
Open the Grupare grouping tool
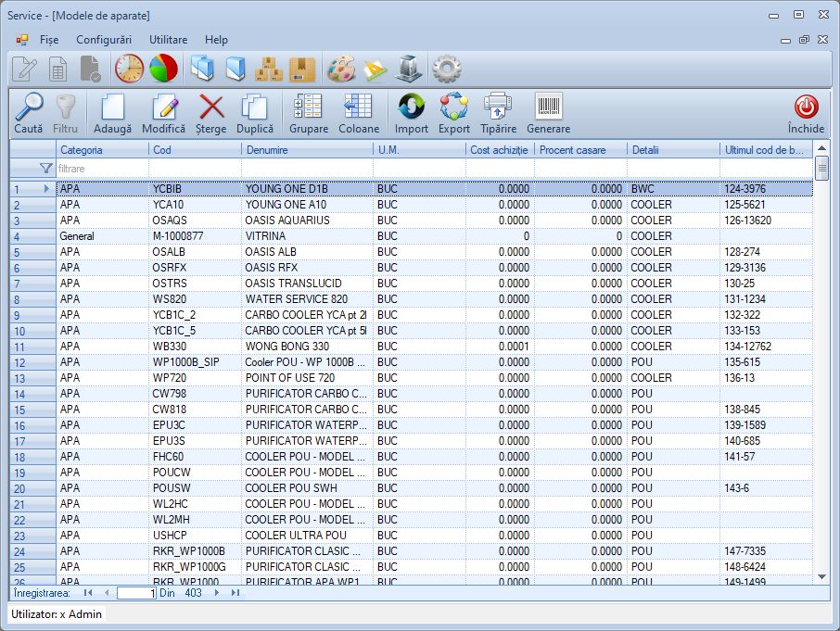pyautogui.click(x=308, y=113)
